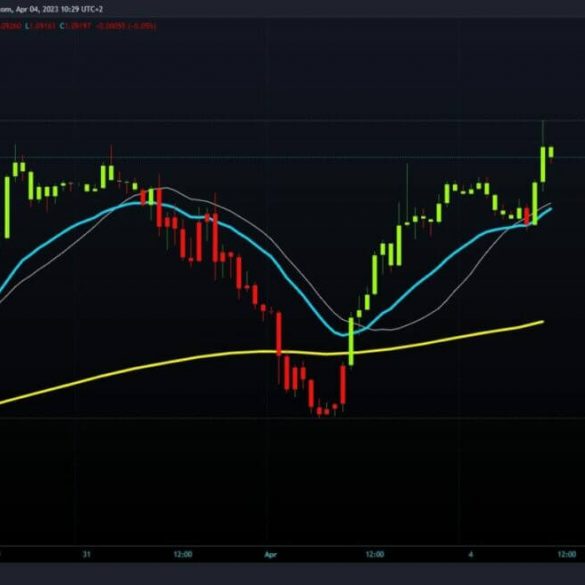Click the "4" date label on time axis
585x585 pixels.
coord(471,555)
